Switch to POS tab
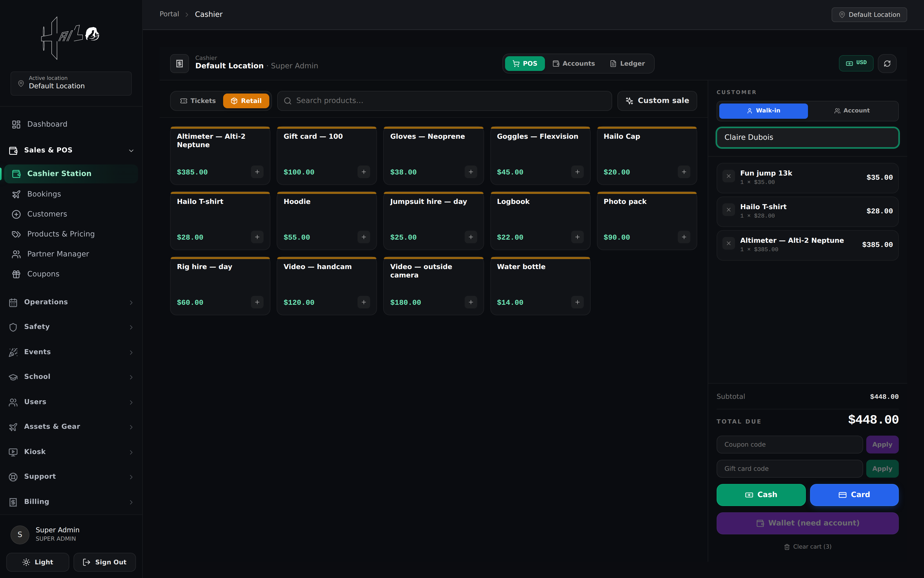 pos(525,64)
